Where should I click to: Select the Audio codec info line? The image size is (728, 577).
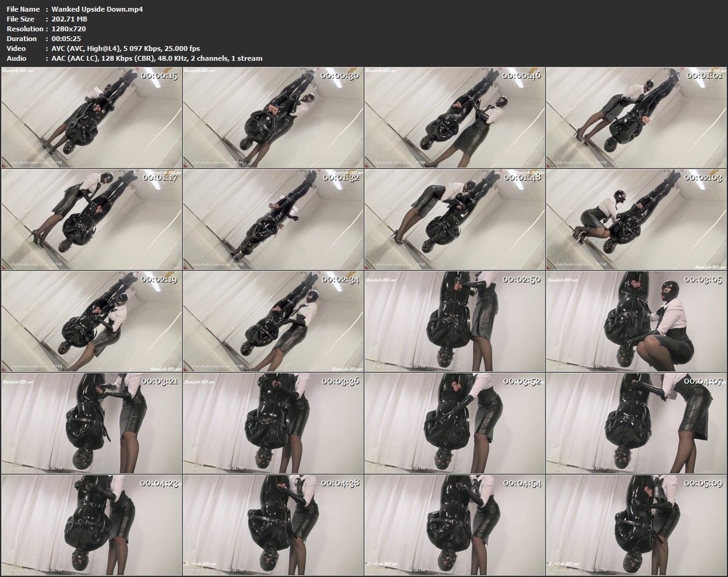pos(157,58)
